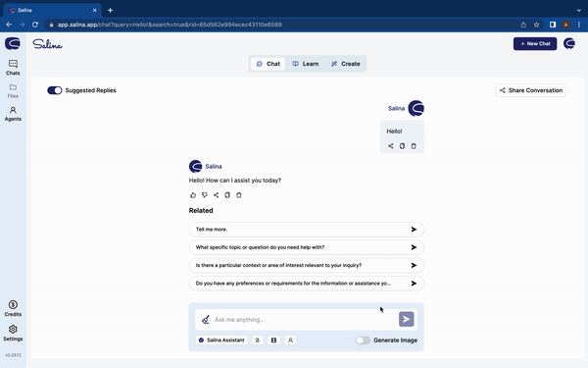Click the send message arrow button
The image size is (588, 368).
[407, 319]
